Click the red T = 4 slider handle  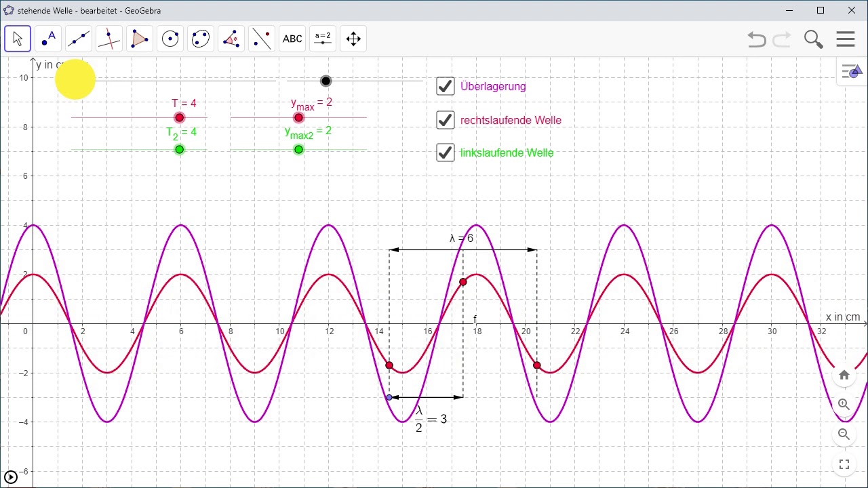[x=179, y=118]
